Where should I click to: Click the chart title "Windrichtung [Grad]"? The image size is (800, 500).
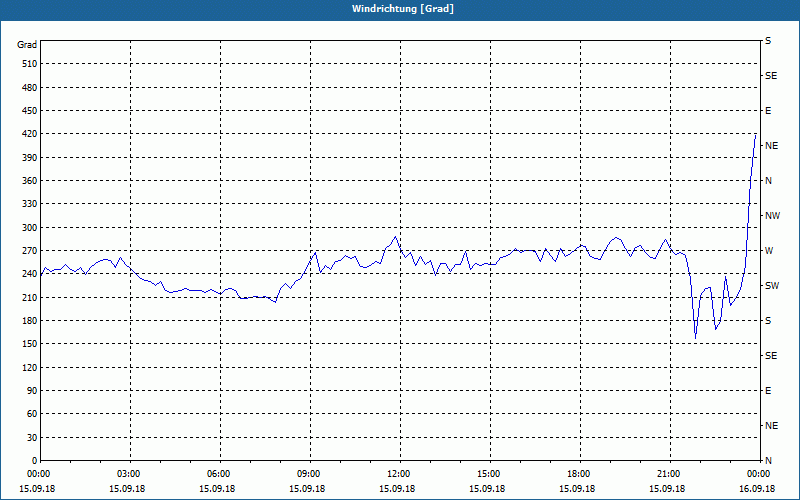[403, 9]
